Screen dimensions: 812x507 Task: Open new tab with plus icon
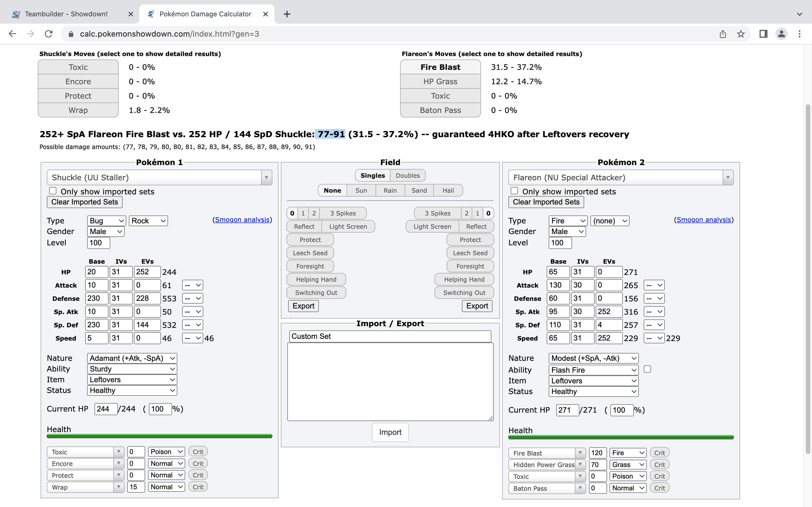[x=287, y=14]
